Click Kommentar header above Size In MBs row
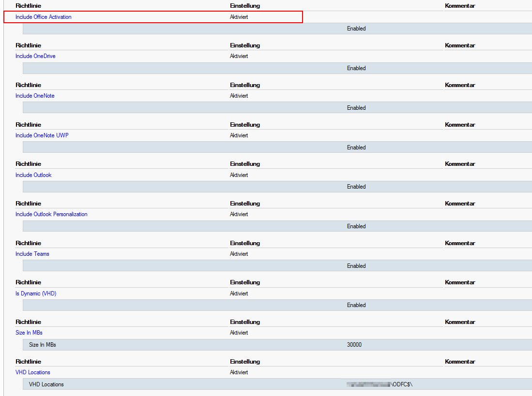Image resolution: width=532 pixels, height=396 pixels. [x=460, y=322]
